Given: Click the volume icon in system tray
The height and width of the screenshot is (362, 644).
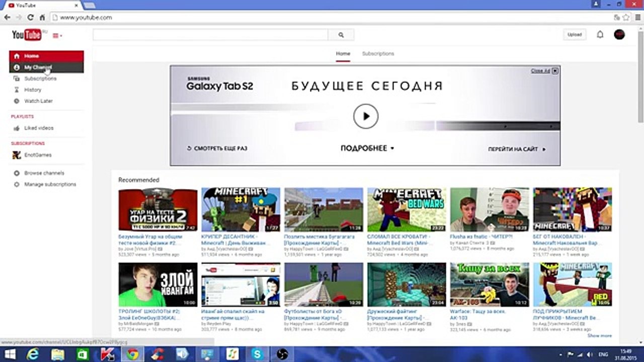Looking at the screenshot, I should pyautogui.click(x=591, y=354).
